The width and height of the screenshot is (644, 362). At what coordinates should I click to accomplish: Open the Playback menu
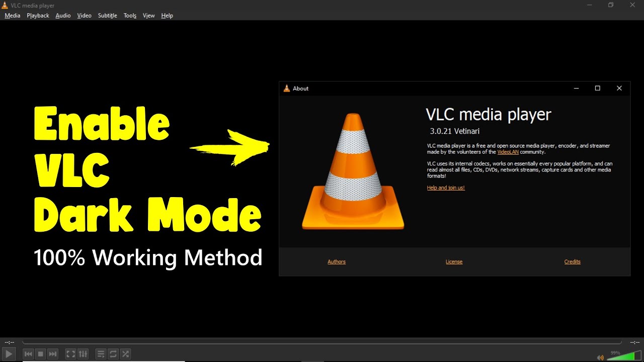tap(38, 16)
